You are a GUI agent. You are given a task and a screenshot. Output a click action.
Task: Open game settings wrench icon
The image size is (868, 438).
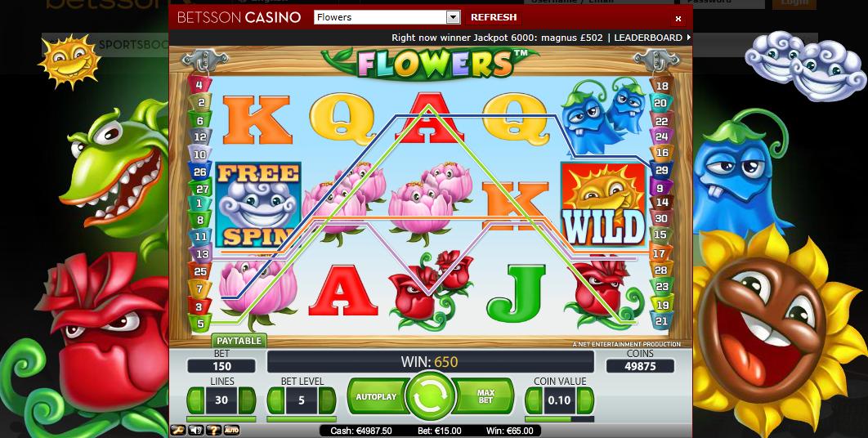tap(177, 430)
